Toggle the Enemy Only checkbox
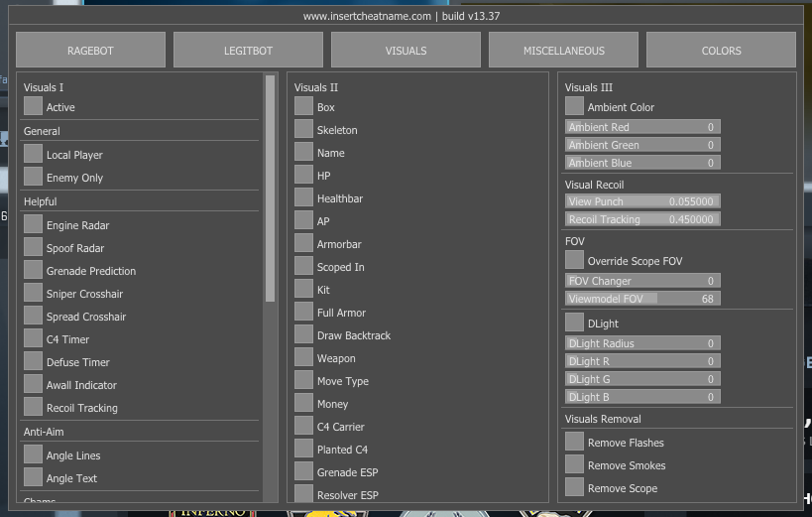 (34, 177)
